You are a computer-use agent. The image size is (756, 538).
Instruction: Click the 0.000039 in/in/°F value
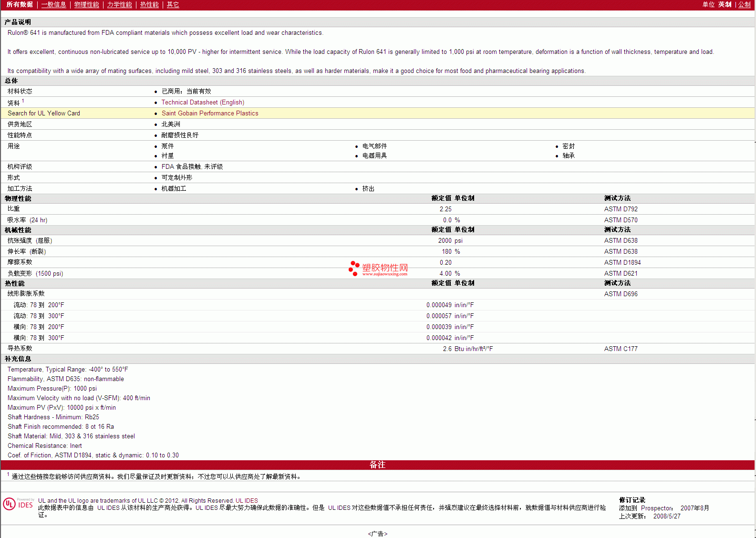[x=450, y=327]
